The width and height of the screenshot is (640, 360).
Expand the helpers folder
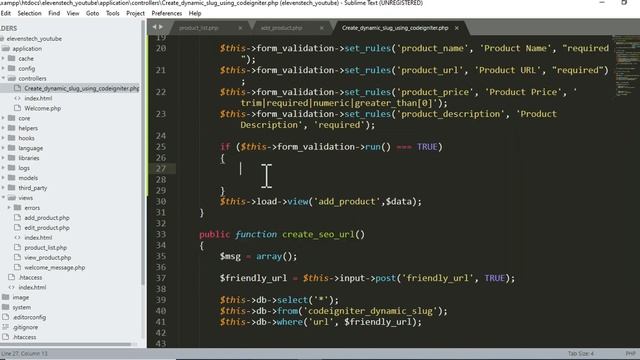coord(3,128)
